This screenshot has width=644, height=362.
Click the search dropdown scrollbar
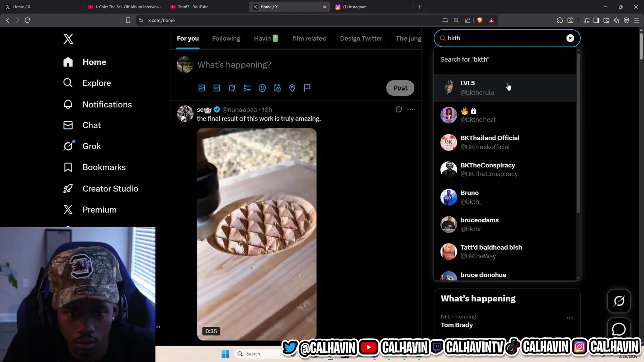[578, 133]
